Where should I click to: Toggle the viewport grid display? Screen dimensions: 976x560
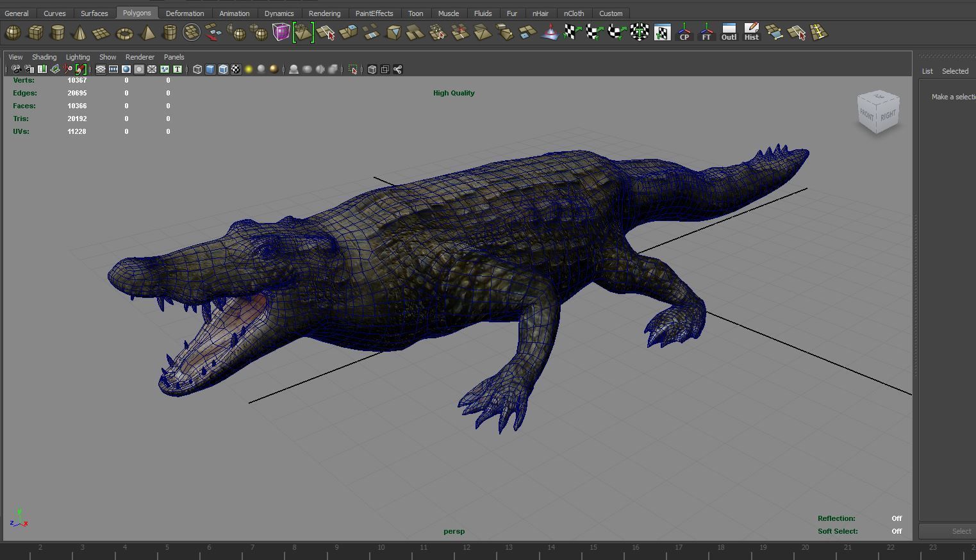point(101,69)
